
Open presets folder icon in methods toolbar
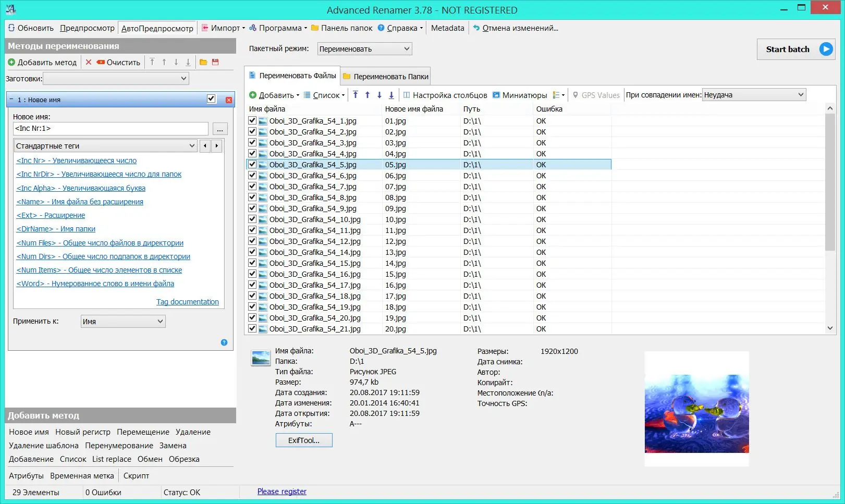click(x=203, y=62)
